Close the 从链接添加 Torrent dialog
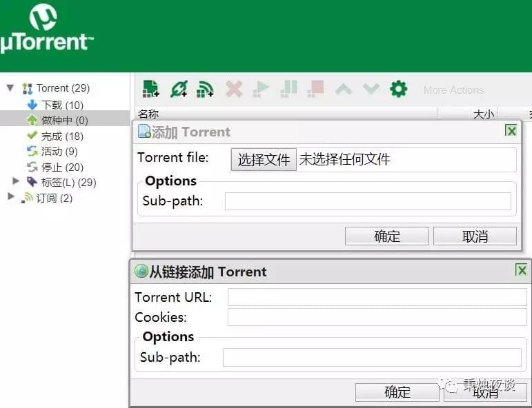 coord(521,270)
